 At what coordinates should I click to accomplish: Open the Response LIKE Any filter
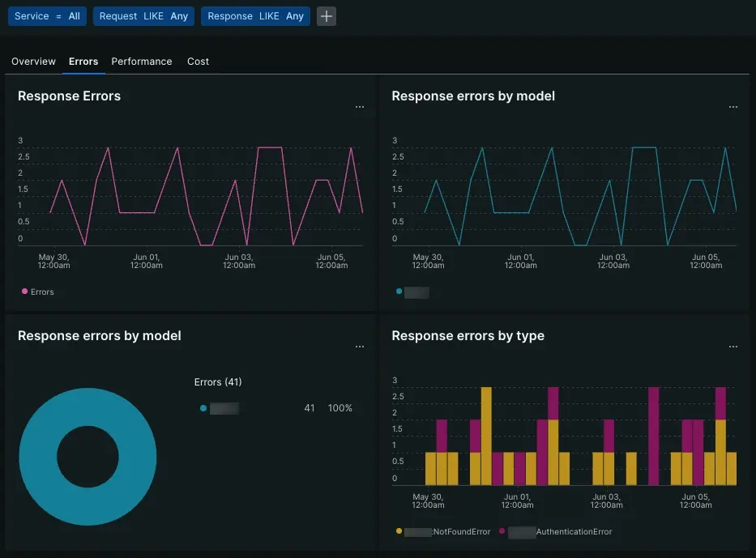click(x=255, y=16)
